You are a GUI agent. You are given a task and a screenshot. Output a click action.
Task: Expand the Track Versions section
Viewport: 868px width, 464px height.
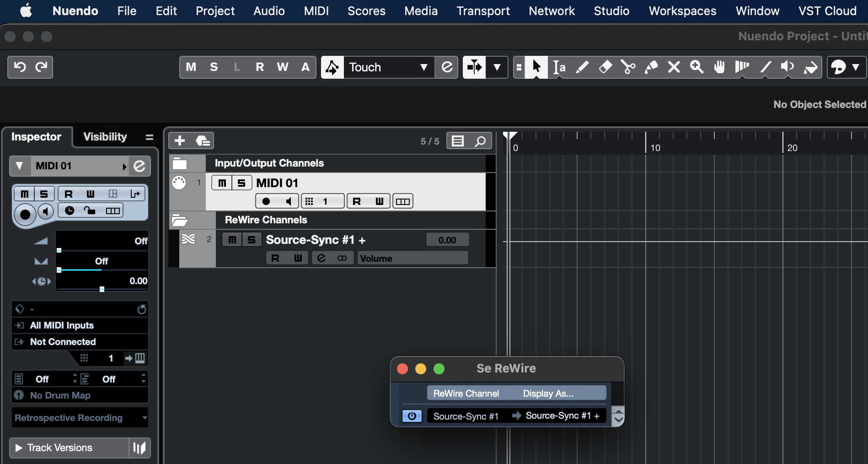(x=19, y=448)
